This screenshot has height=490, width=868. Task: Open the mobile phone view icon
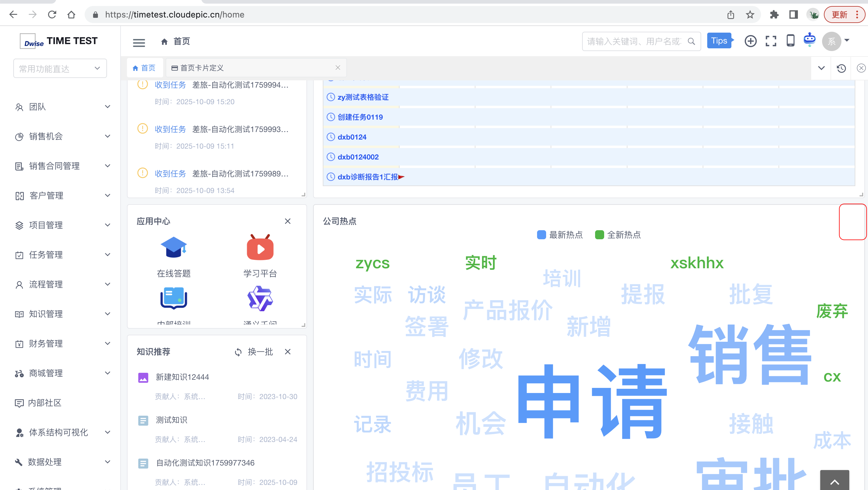click(790, 41)
